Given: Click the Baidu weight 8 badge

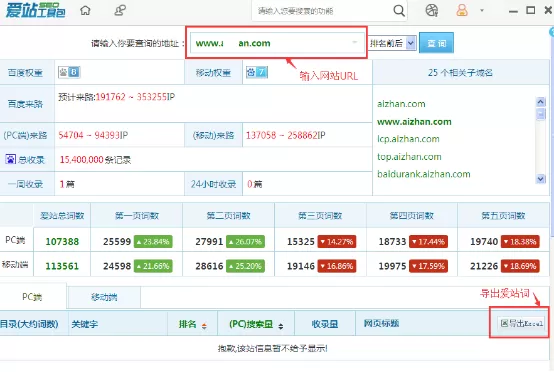Looking at the screenshot, I should coord(69,72).
